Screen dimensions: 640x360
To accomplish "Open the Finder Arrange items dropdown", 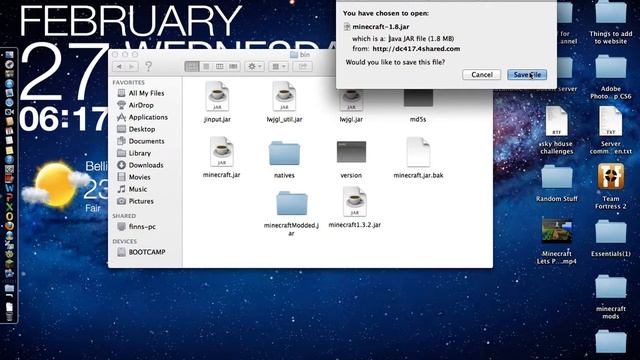I will (278, 67).
